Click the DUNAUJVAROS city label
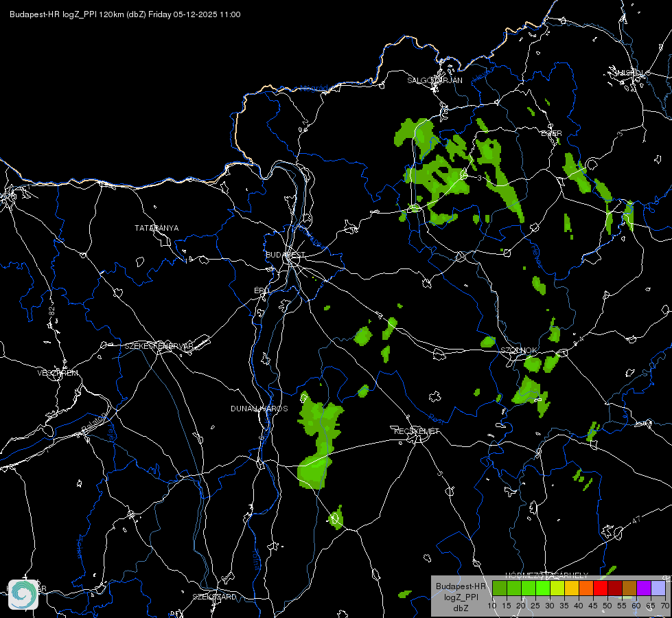The width and height of the screenshot is (672, 618). 259,409
